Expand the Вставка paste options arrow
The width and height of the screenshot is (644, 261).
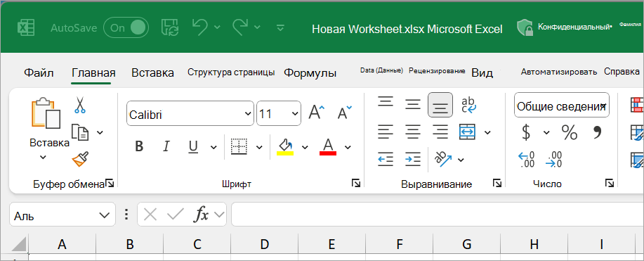[43, 157]
